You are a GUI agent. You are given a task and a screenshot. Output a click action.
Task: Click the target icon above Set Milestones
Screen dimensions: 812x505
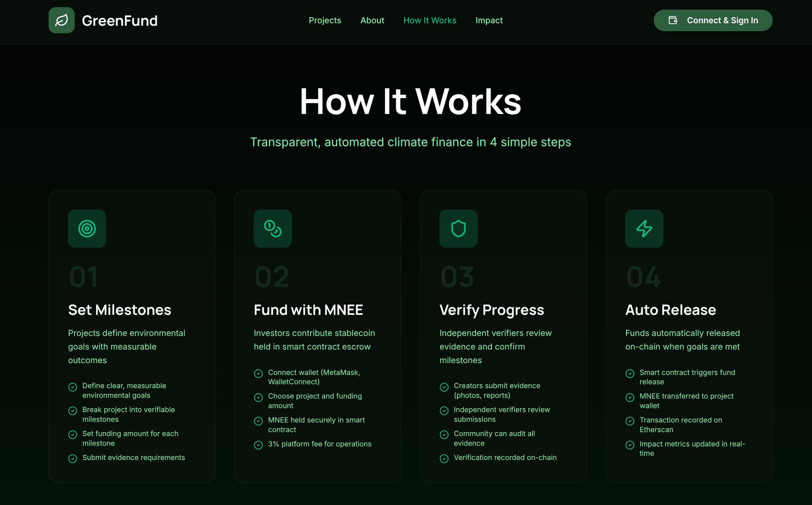click(87, 228)
